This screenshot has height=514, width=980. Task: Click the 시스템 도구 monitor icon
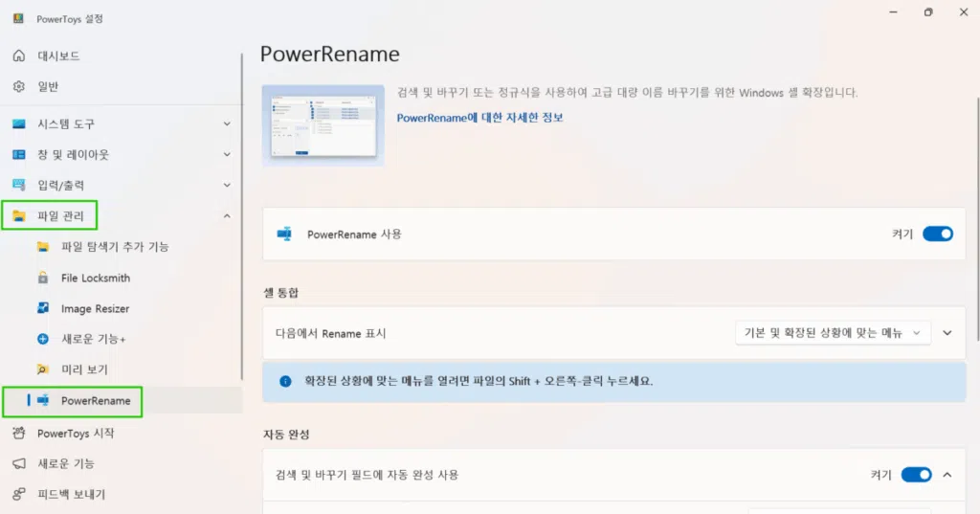tap(19, 123)
